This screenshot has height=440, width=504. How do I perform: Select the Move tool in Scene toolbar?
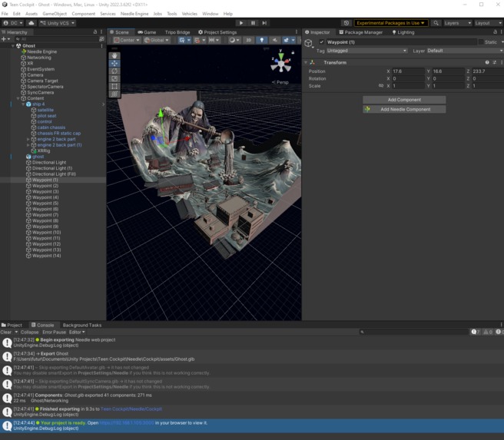tap(114, 63)
